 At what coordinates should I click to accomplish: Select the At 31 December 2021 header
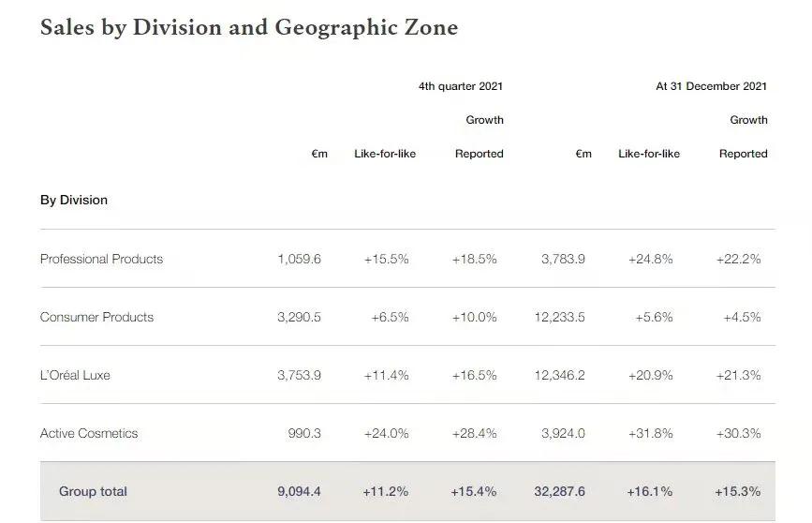click(x=711, y=86)
